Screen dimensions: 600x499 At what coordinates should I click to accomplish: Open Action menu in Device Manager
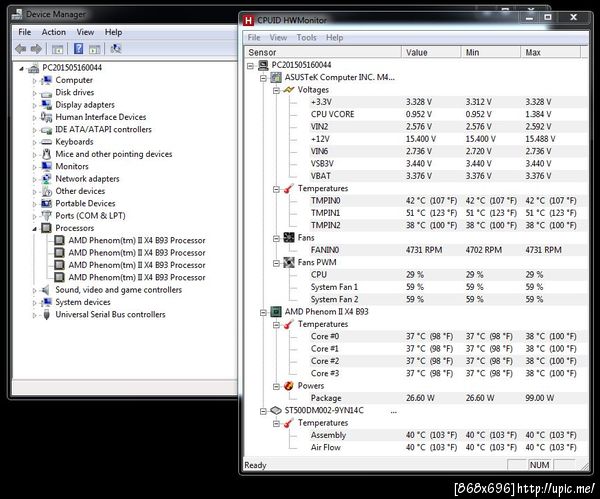point(54,32)
